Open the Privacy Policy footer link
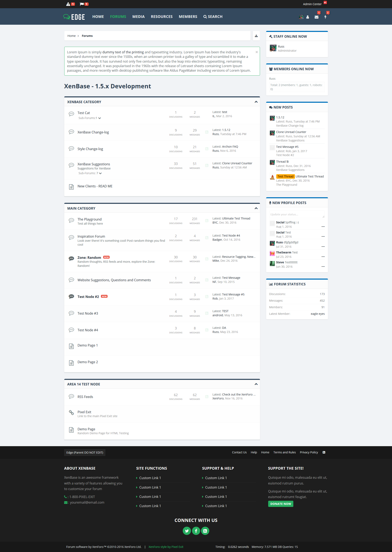 click(309, 452)
